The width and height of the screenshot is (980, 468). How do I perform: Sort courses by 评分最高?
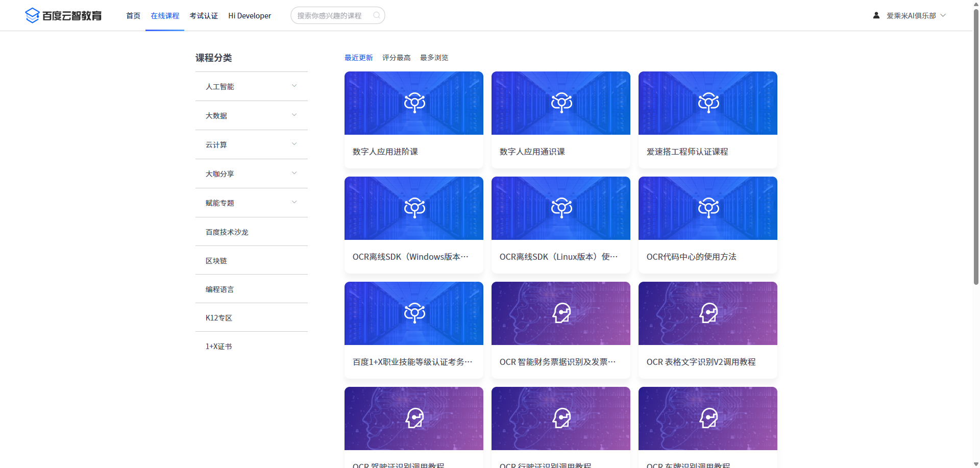(x=397, y=58)
